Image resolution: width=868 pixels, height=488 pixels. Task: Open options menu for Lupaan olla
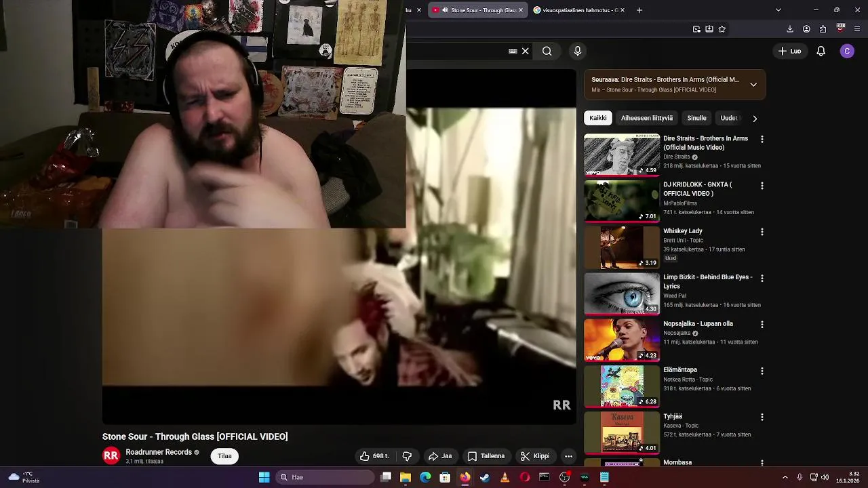tap(762, 325)
